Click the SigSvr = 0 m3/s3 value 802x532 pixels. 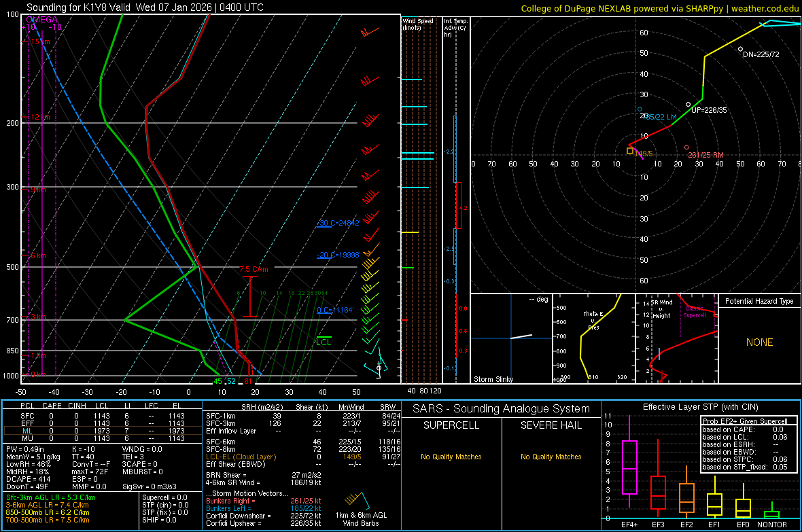tap(150, 486)
